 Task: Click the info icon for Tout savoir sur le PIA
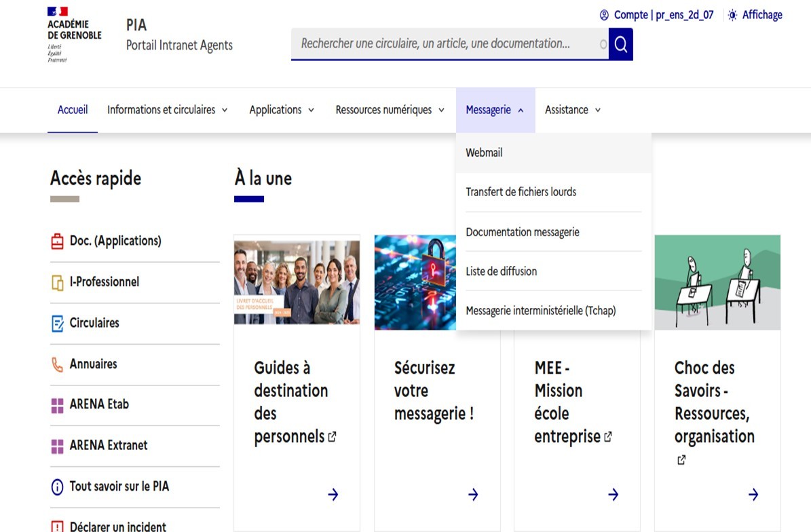[x=58, y=487]
